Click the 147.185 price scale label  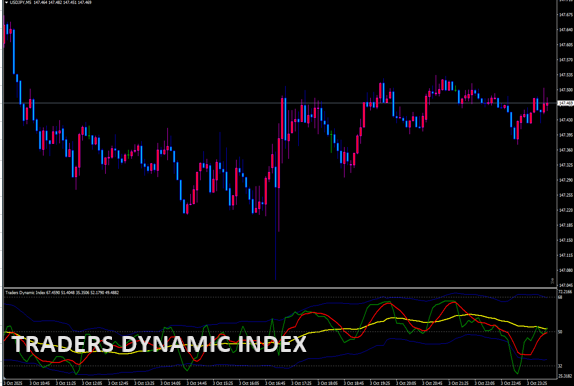coord(566,225)
